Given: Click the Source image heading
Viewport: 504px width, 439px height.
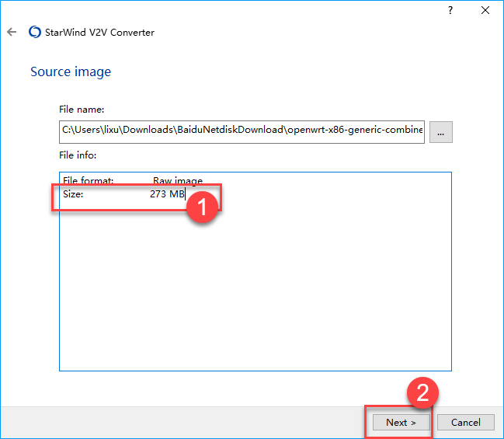Looking at the screenshot, I should point(71,71).
